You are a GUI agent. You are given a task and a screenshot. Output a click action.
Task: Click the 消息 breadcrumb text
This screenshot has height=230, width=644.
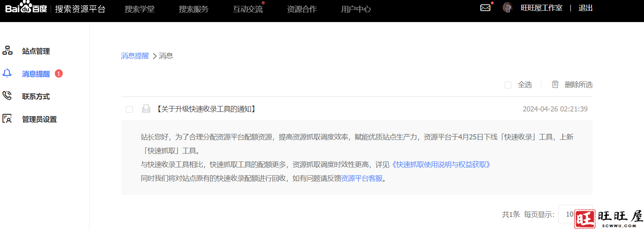(x=166, y=56)
